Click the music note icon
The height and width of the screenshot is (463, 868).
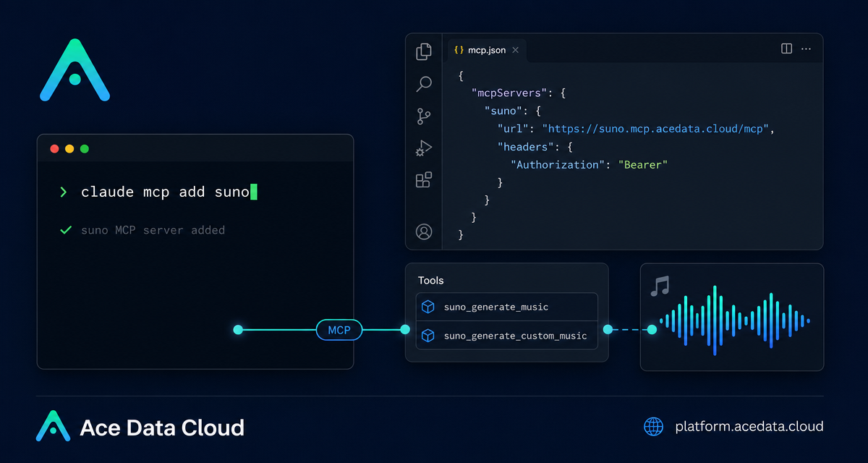click(x=660, y=286)
